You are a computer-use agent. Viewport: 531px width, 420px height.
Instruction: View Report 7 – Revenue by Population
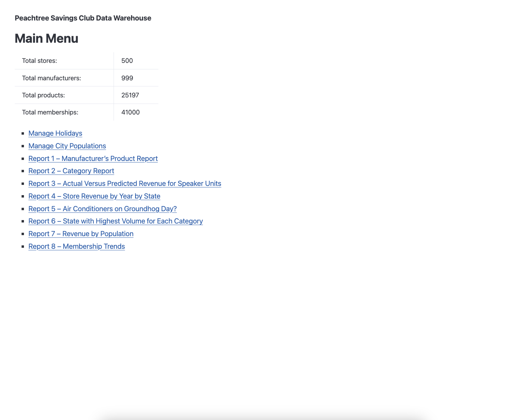81,234
